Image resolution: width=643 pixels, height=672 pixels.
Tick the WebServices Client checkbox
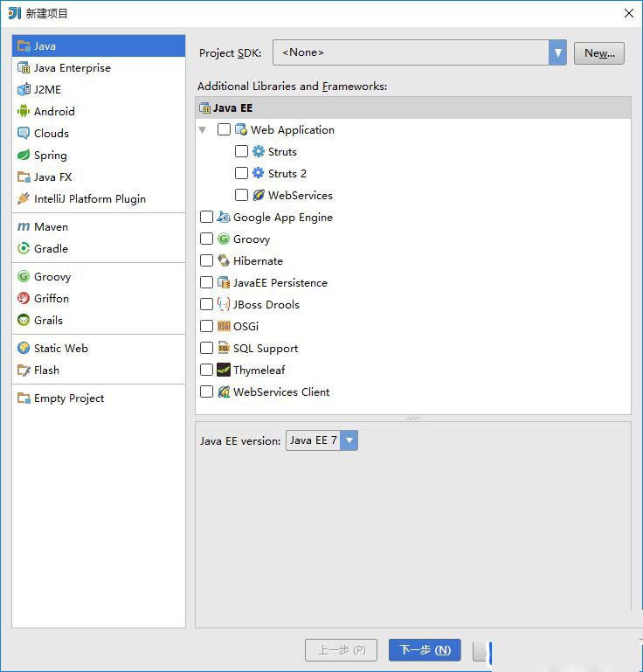click(x=206, y=391)
